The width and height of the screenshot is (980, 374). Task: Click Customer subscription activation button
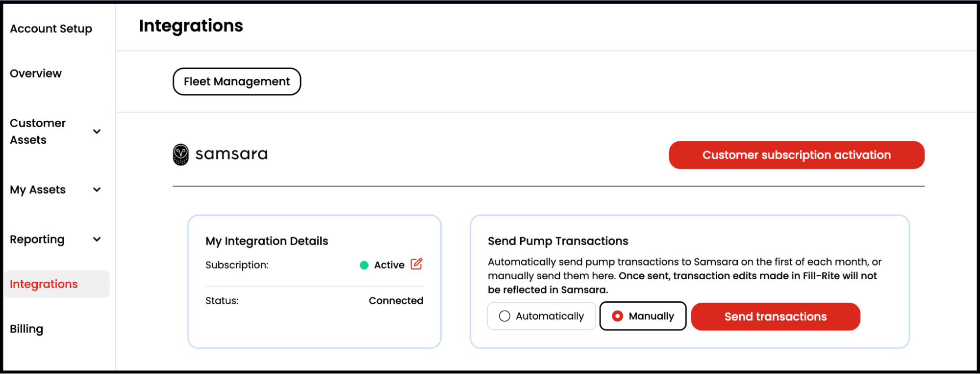coord(796,155)
